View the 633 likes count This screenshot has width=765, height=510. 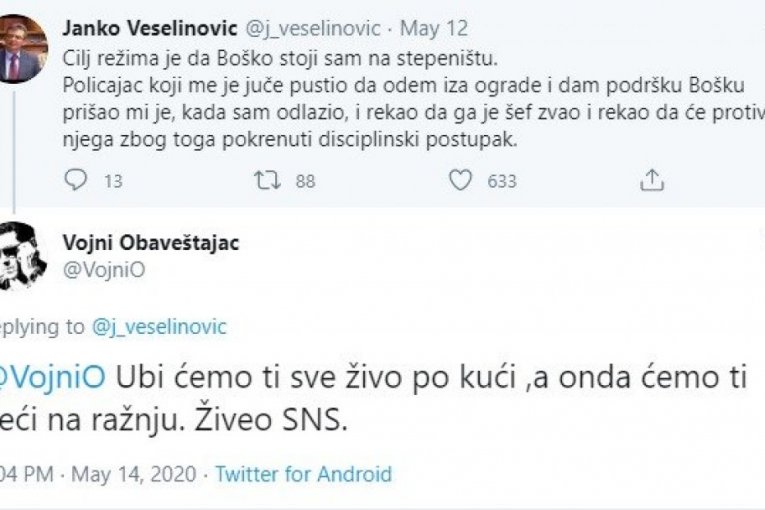coord(501,181)
